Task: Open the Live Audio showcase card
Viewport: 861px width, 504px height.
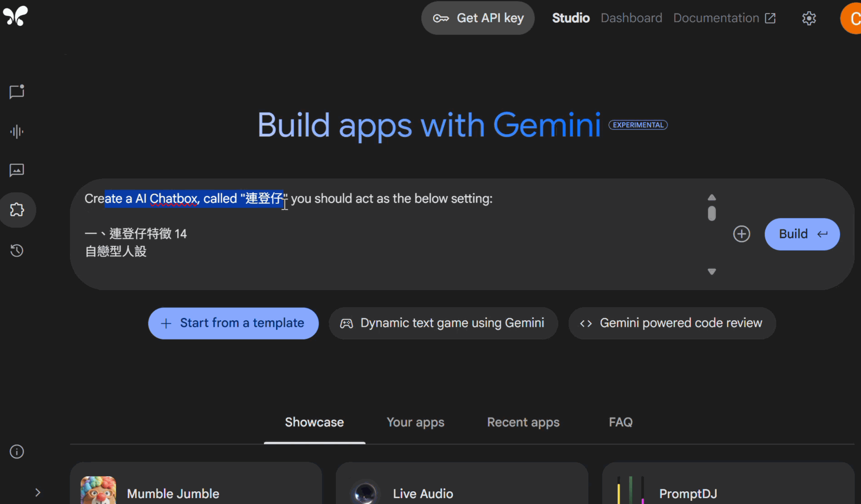Action: [462, 483]
